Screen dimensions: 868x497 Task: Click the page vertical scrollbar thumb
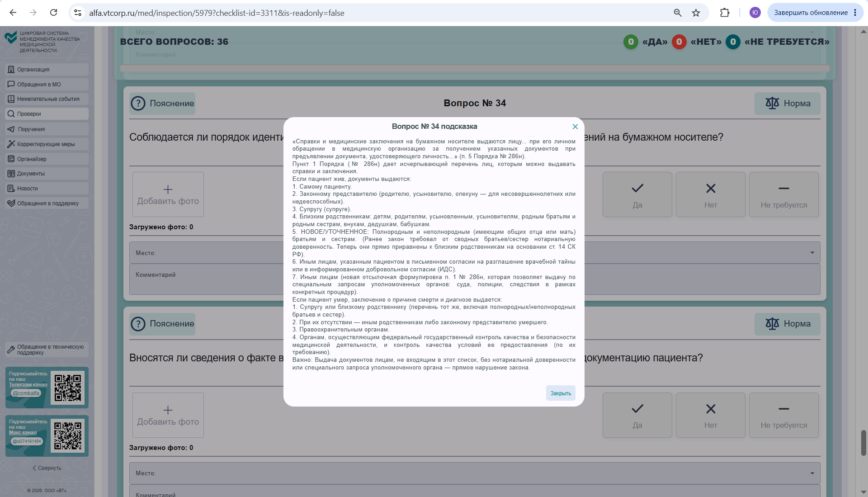pyautogui.click(x=863, y=443)
